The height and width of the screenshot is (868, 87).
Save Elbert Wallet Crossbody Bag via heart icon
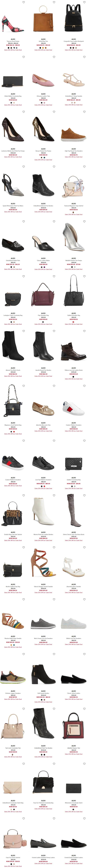coord(24,57)
